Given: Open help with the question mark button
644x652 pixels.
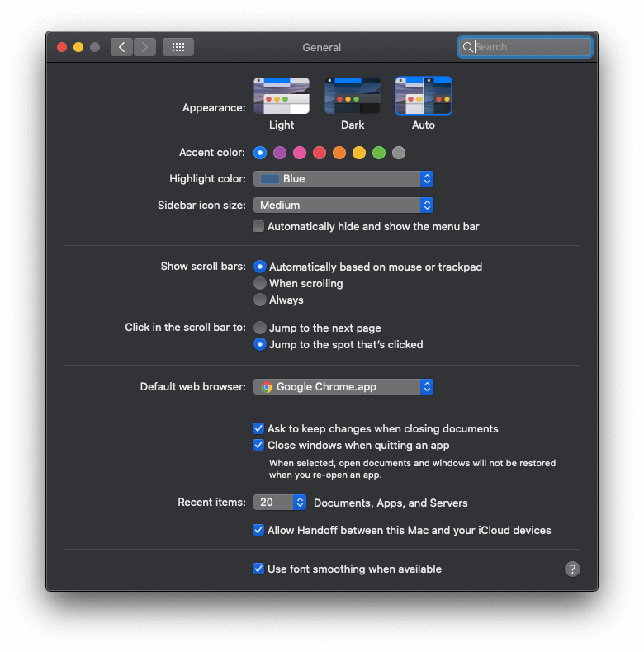Looking at the screenshot, I should 572,569.
